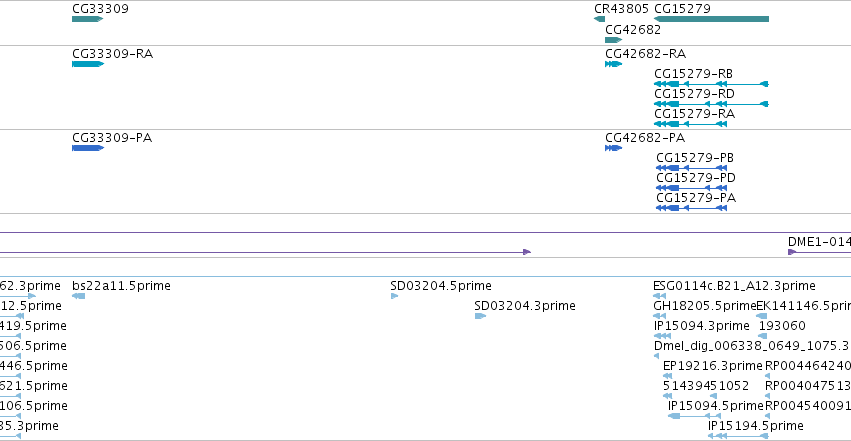
Task: Click the CG15279 gene label
Action: point(682,9)
